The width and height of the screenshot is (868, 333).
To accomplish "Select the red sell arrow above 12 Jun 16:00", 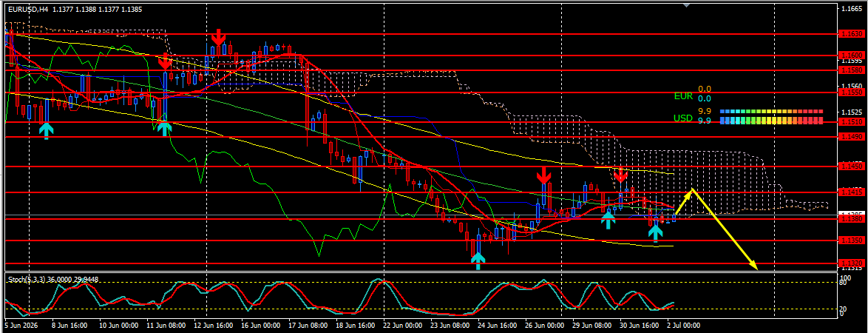I will coord(219,37).
